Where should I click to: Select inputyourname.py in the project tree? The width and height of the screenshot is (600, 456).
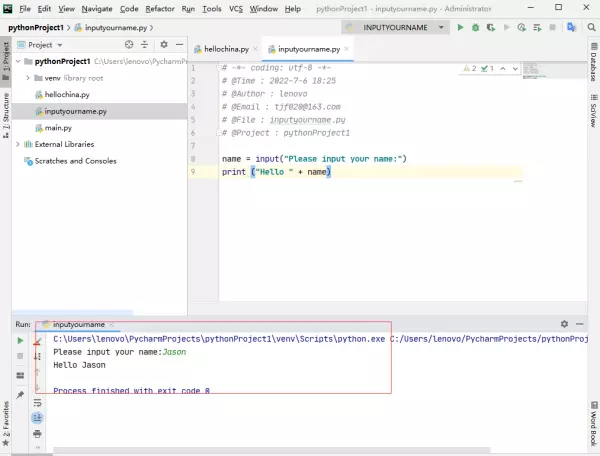pos(75,111)
